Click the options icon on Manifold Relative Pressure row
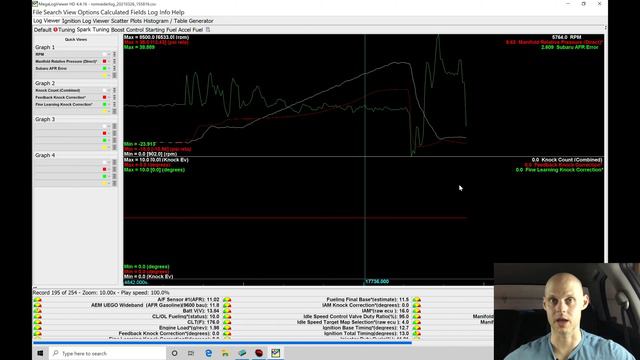This screenshot has height=360, width=640. coord(115,61)
